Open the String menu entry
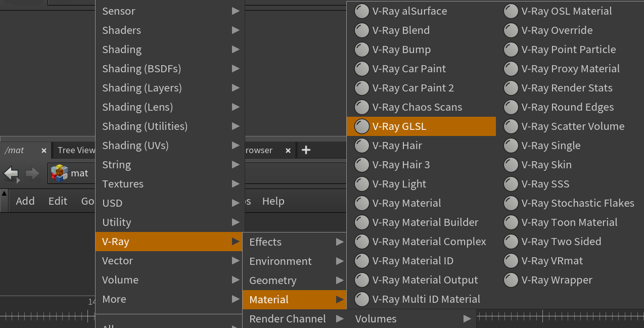This screenshot has width=644, height=328. point(170,165)
